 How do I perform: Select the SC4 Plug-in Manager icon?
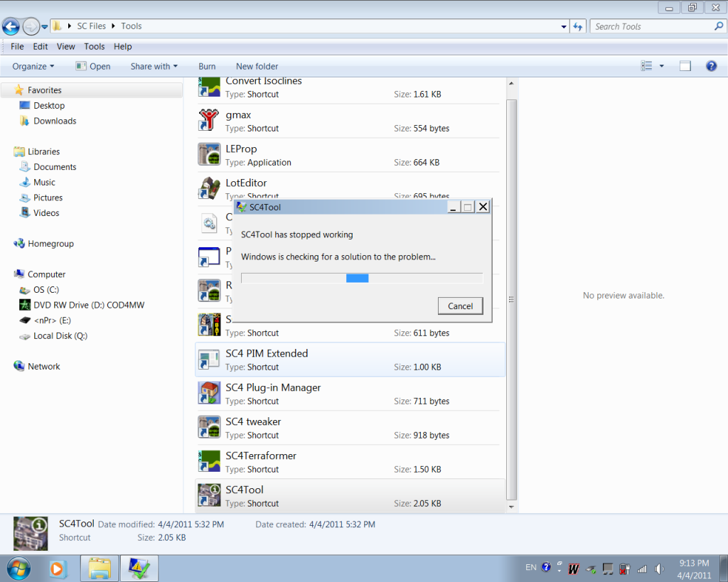209,393
